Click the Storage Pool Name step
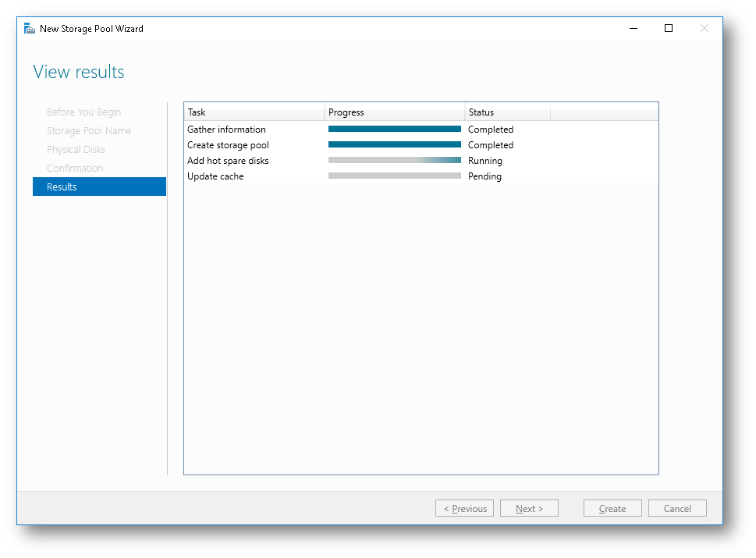Image resolution: width=756 pixels, height=558 pixels. click(88, 130)
